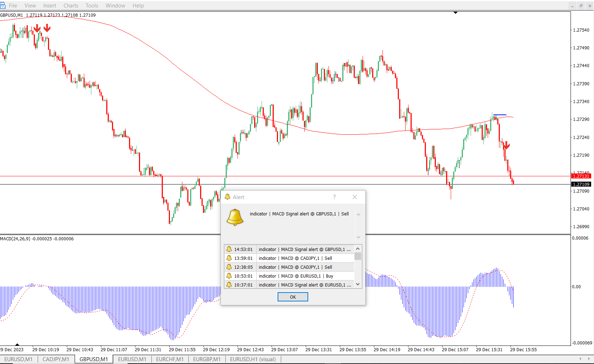Click the up scroll arrow in the alert message box

[358, 214]
